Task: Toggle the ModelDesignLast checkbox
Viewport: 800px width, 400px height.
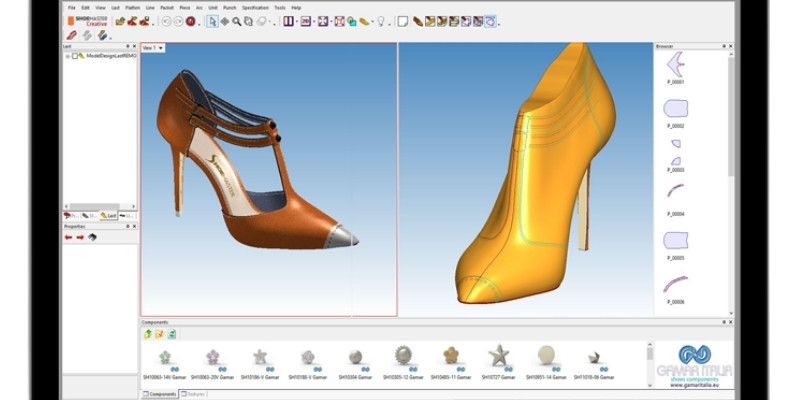Action: 74,56
